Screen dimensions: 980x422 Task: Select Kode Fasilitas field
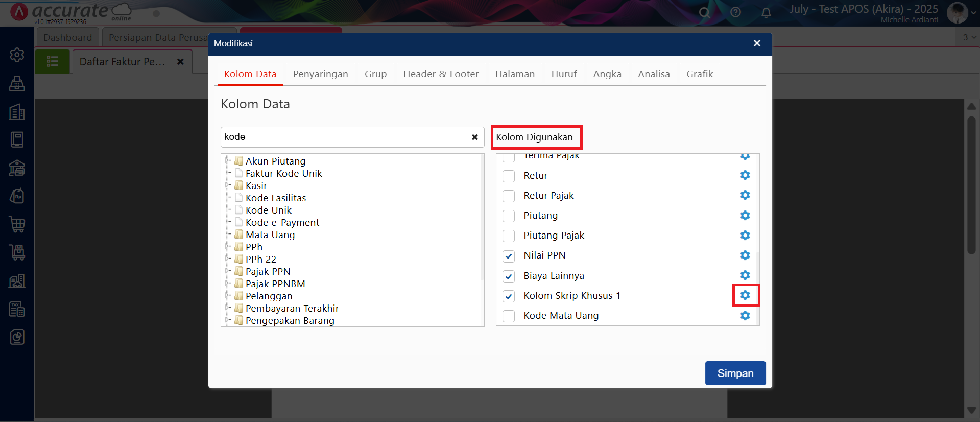[276, 198]
